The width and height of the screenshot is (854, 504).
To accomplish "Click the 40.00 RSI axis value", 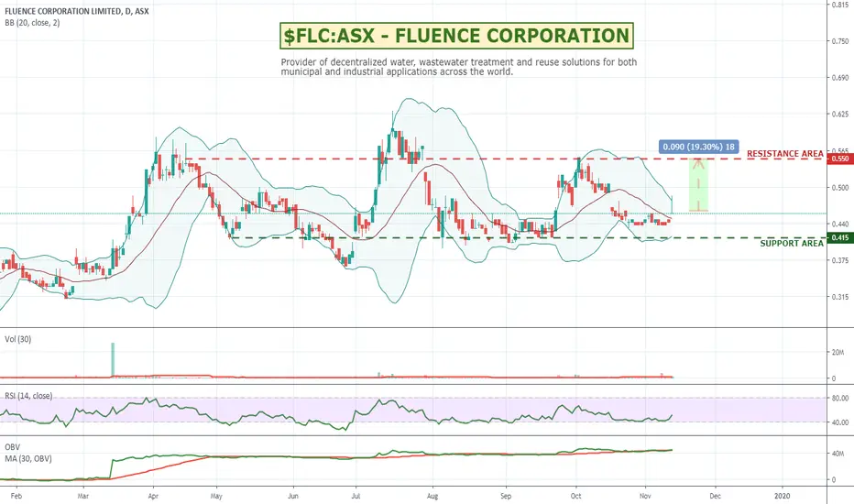I will tap(840, 422).
